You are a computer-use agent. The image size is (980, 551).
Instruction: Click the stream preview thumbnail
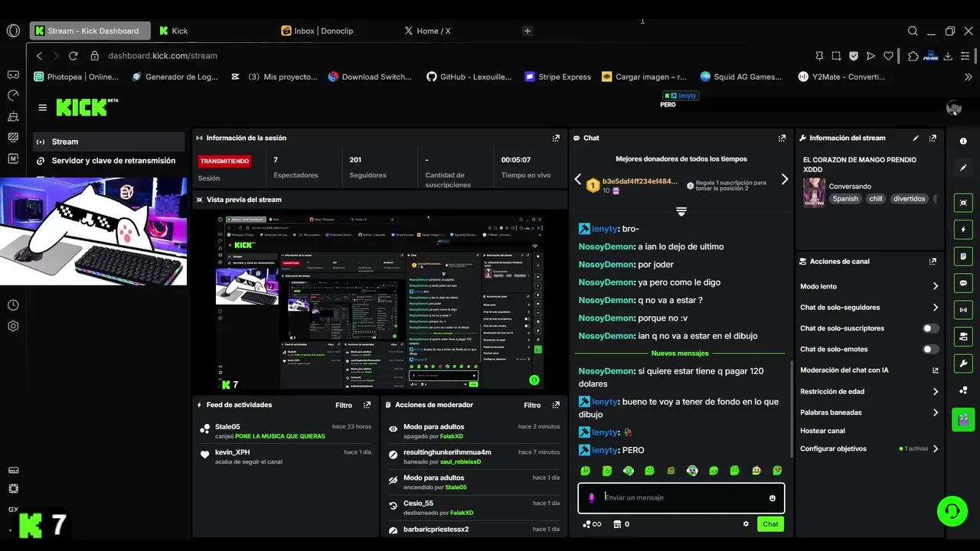point(381,302)
